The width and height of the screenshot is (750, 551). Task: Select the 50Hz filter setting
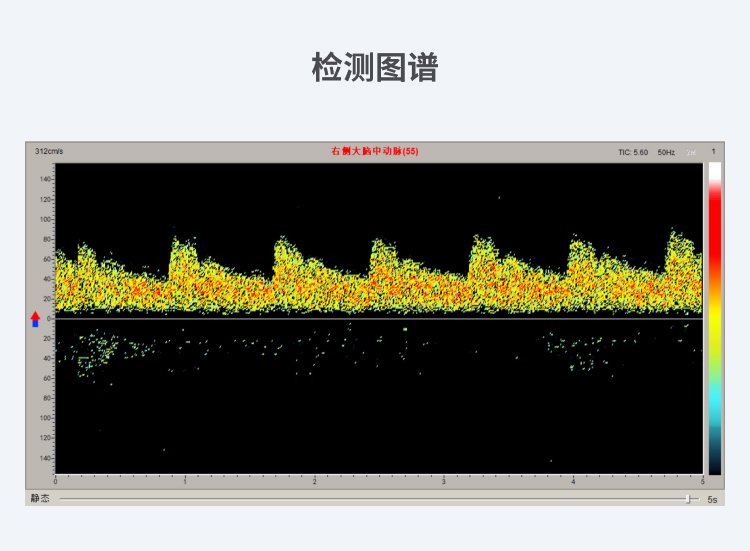tap(666, 152)
